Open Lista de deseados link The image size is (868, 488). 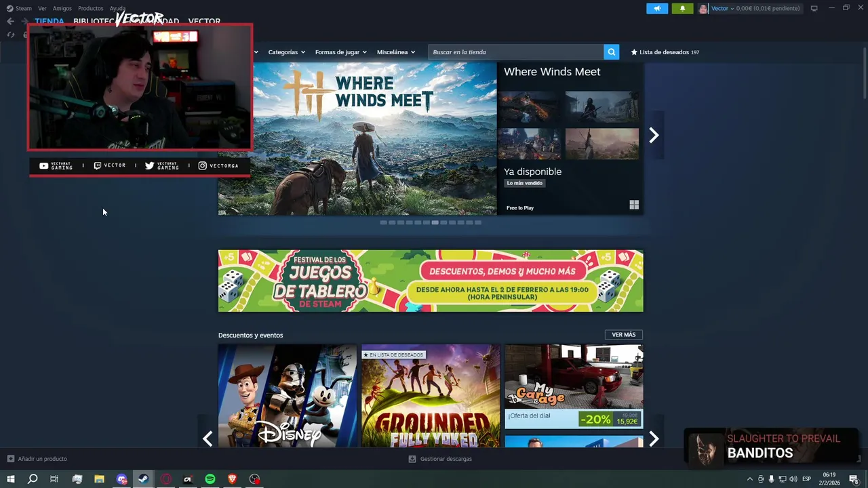click(x=665, y=52)
